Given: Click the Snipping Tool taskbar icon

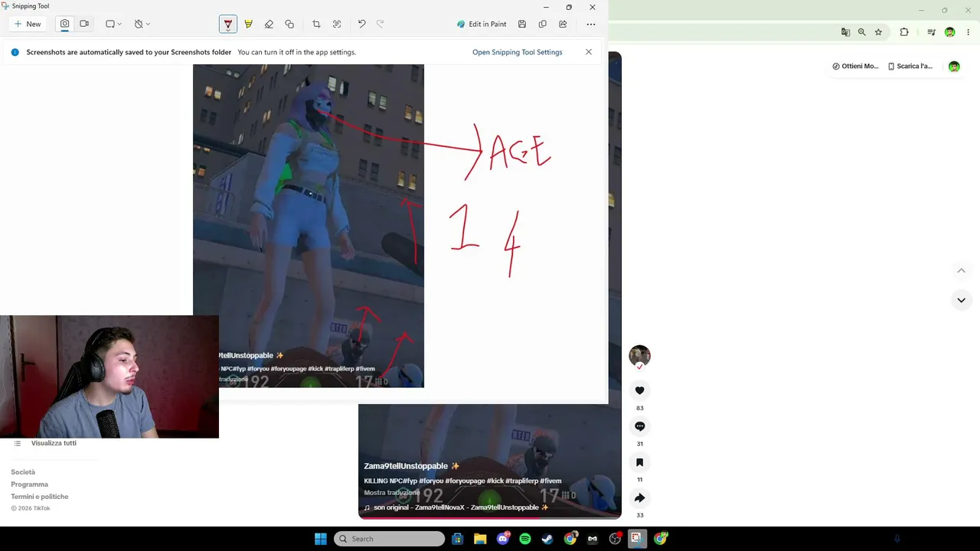Looking at the screenshot, I should point(636,539).
